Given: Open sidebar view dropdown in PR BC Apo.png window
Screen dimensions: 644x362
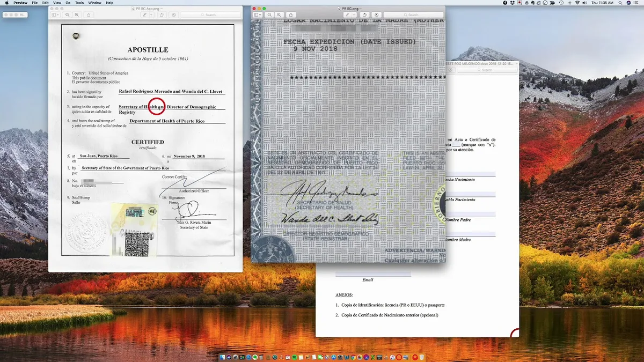Looking at the screenshot, I should click(x=56, y=14).
